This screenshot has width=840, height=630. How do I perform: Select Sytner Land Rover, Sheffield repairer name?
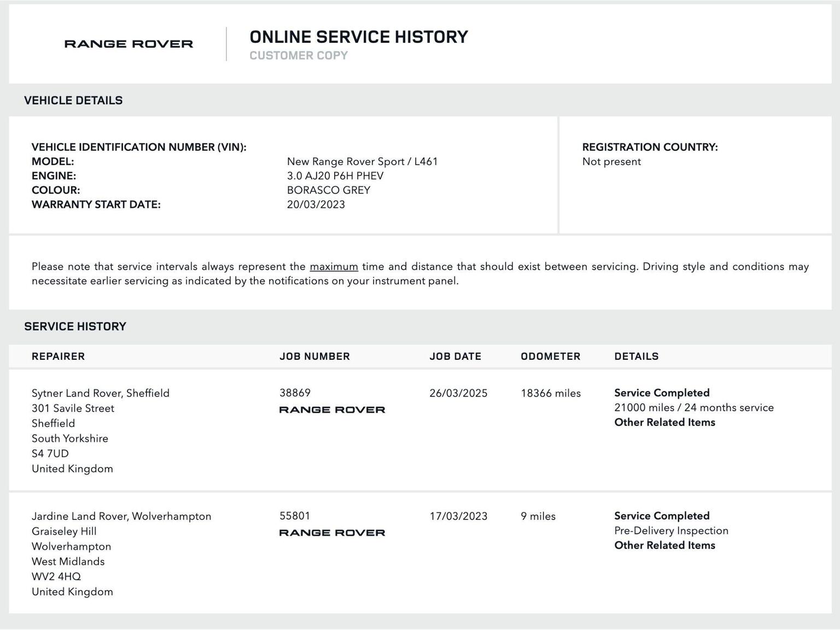(x=101, y=393)
